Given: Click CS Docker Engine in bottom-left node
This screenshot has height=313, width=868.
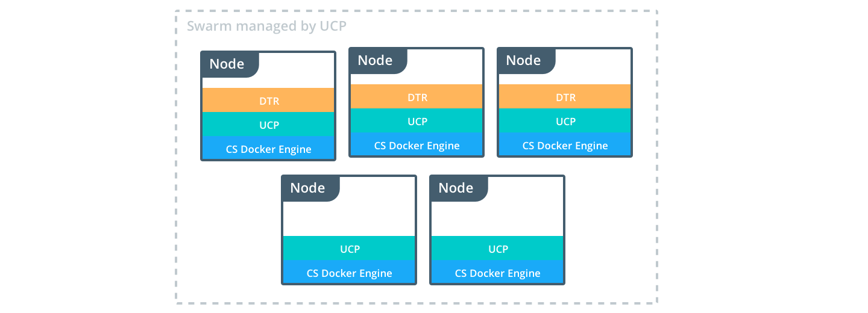Looking at the screenshot, I should [349, 273].
